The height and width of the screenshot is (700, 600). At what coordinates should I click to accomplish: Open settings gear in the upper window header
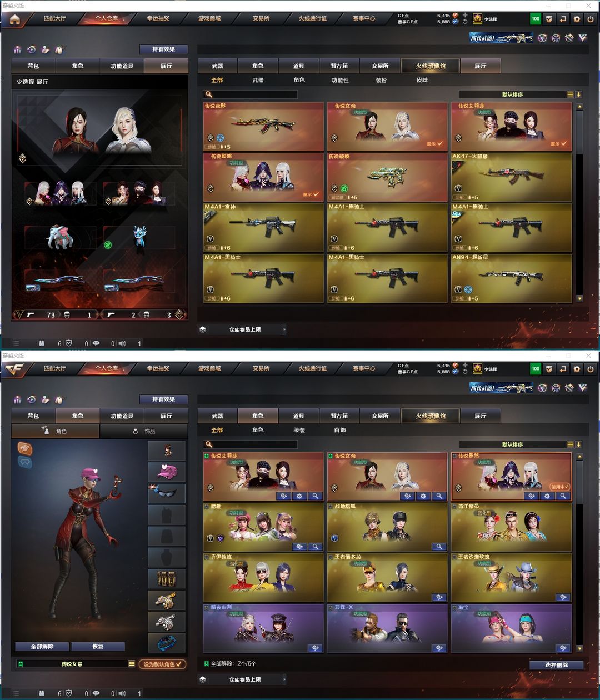pyautogui.click(x=577, y=19)
